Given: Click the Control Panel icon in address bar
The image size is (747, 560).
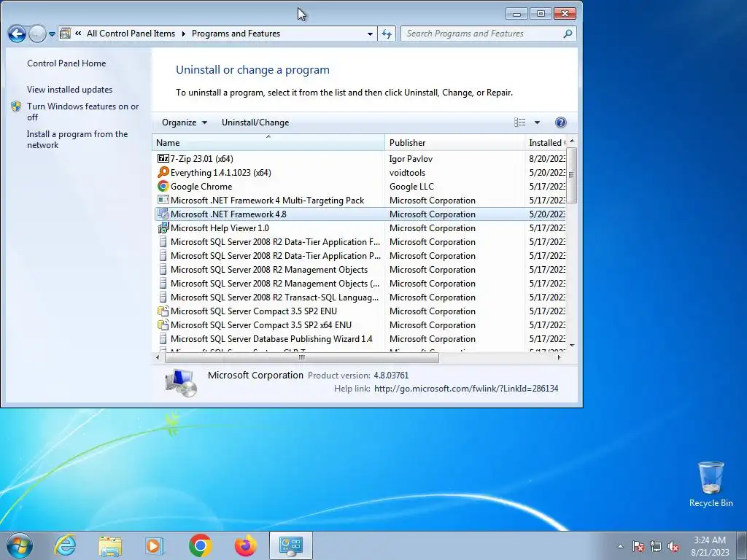Looking at the screenshot, I should click(x=66, y=34).
